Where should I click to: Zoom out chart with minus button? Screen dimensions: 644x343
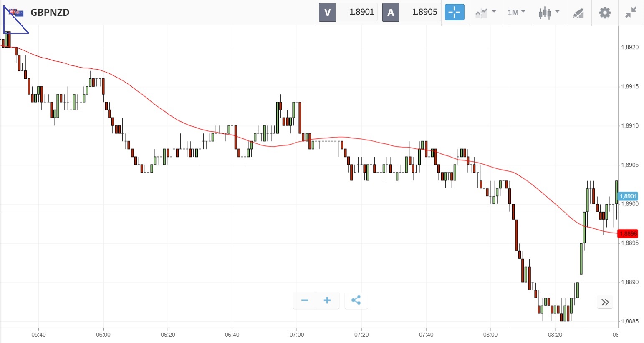pos(305,300)
